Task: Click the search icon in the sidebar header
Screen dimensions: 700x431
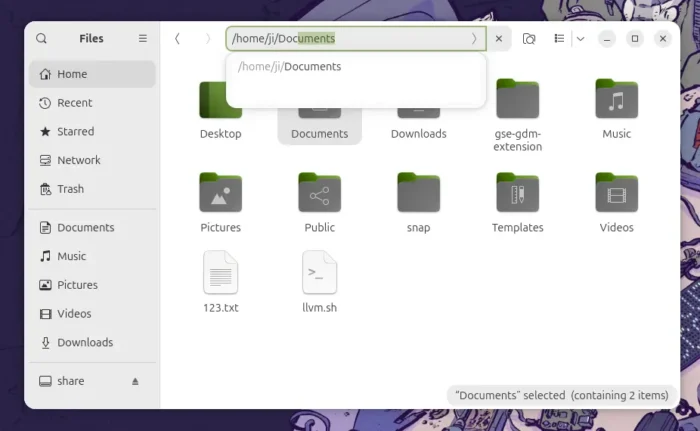Action: [41, 39]
